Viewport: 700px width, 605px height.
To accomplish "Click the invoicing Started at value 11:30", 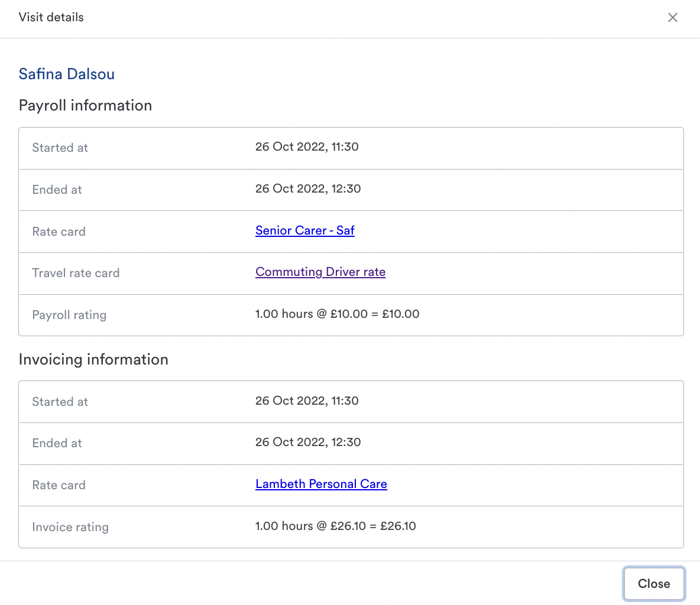I will click(x=307, y=401).
